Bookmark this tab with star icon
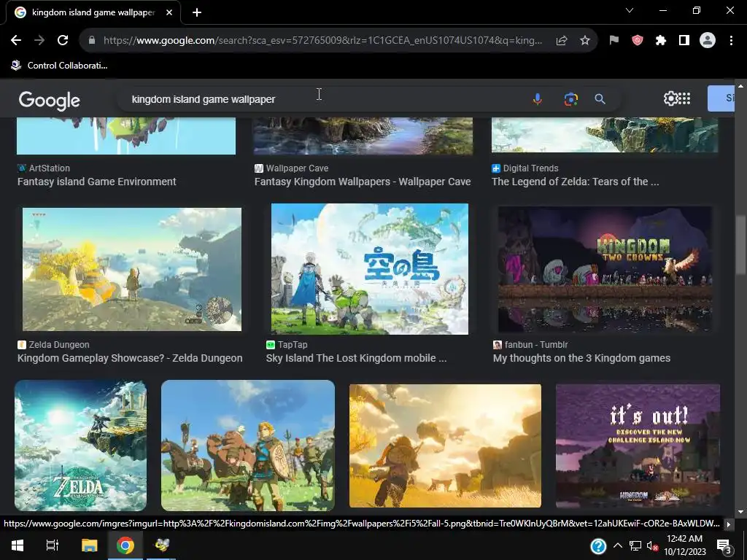Screen dimensions: 747x560 click(585, 41)
